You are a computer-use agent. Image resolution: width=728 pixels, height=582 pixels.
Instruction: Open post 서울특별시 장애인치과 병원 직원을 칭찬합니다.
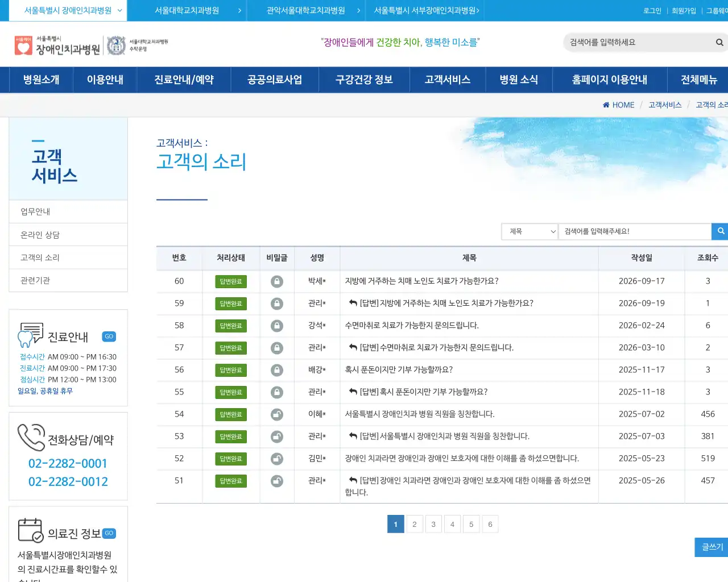point(420,414)
